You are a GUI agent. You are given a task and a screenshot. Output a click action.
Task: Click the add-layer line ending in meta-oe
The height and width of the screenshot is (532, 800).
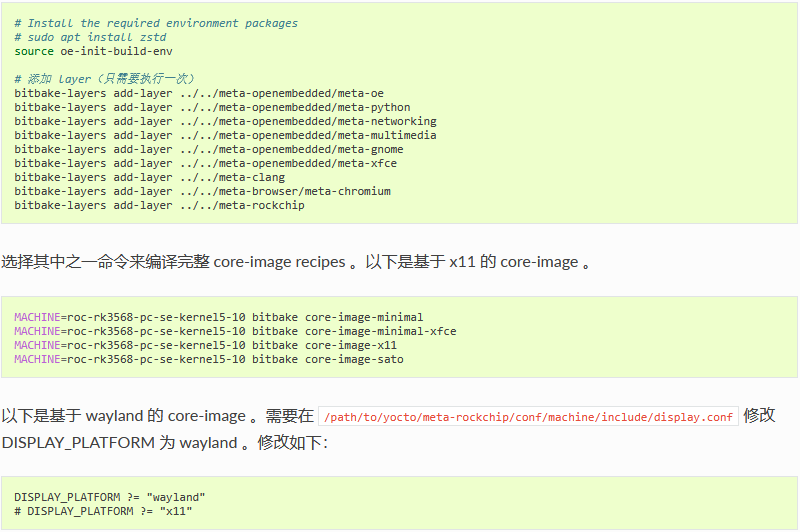(x=199, y=93)
